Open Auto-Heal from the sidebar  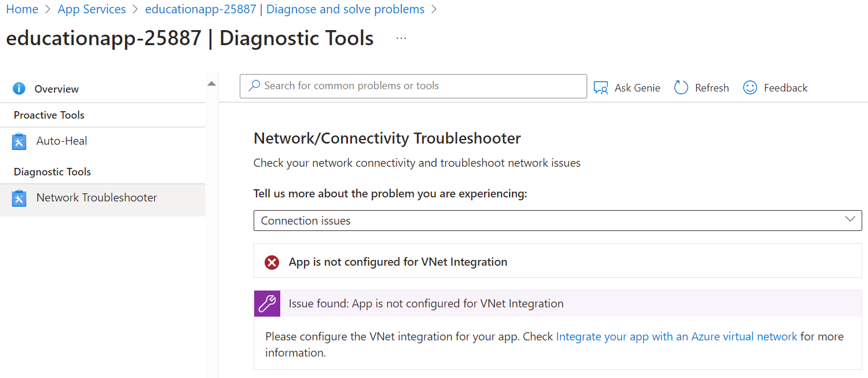coord(61,141)
